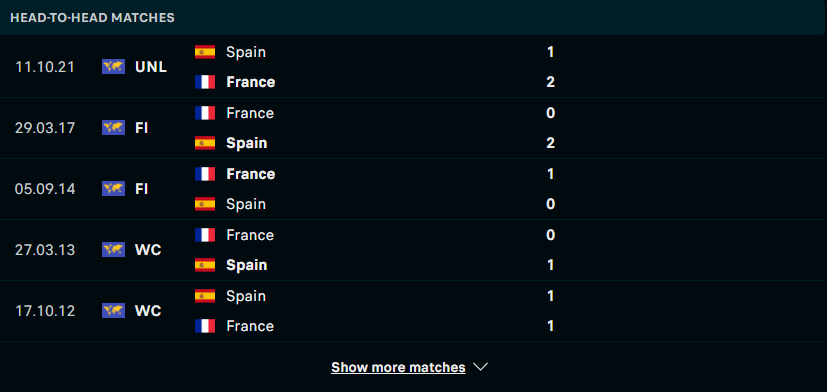Open the 27.03.13 match date
827x392 pixels.
(x=45, y=250)
